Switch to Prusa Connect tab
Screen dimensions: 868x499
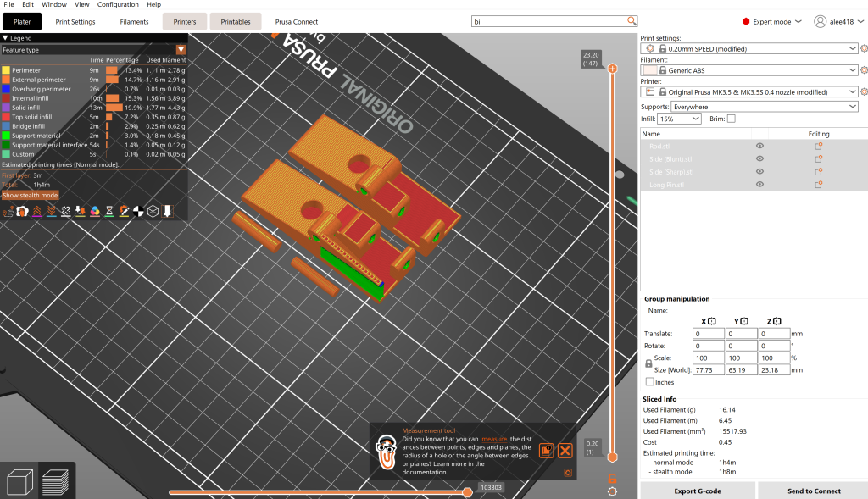tap(297, 21)
